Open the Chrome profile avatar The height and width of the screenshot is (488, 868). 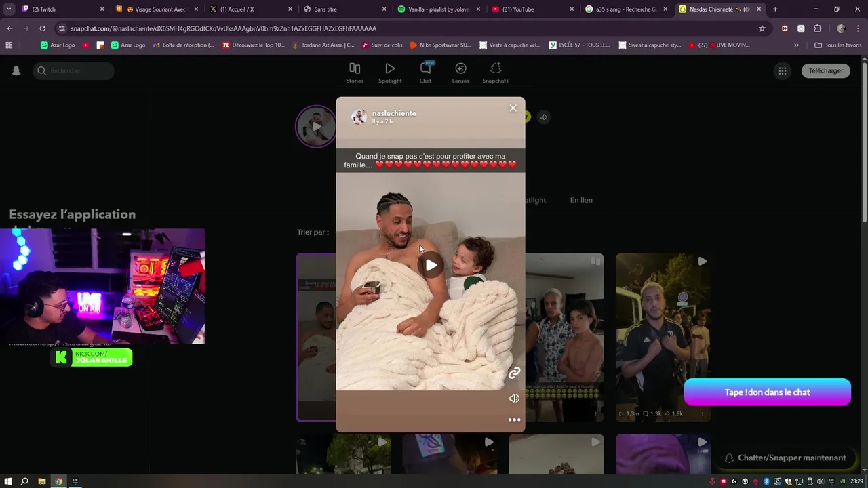[842, 28]
